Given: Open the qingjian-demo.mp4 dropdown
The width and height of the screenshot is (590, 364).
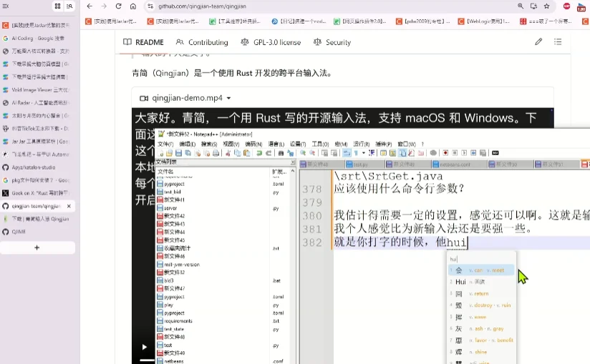Looking at the screenshot, I should (228, 98).
